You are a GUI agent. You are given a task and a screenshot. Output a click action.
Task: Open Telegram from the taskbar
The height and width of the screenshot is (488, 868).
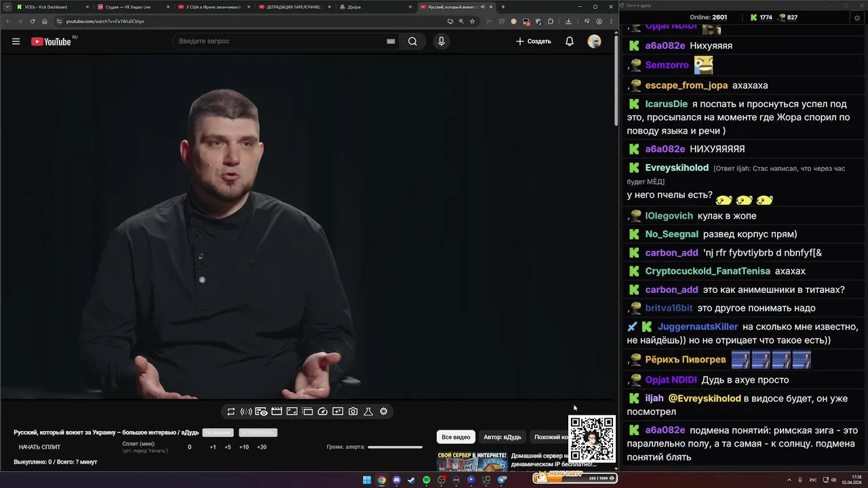(x=502, y=480)
